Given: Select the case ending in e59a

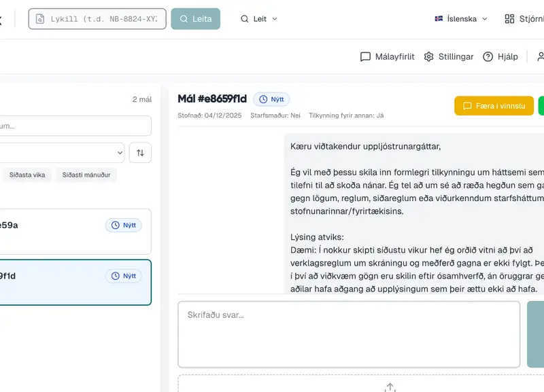Looking at the screenshot, I should tap(75, 232).
